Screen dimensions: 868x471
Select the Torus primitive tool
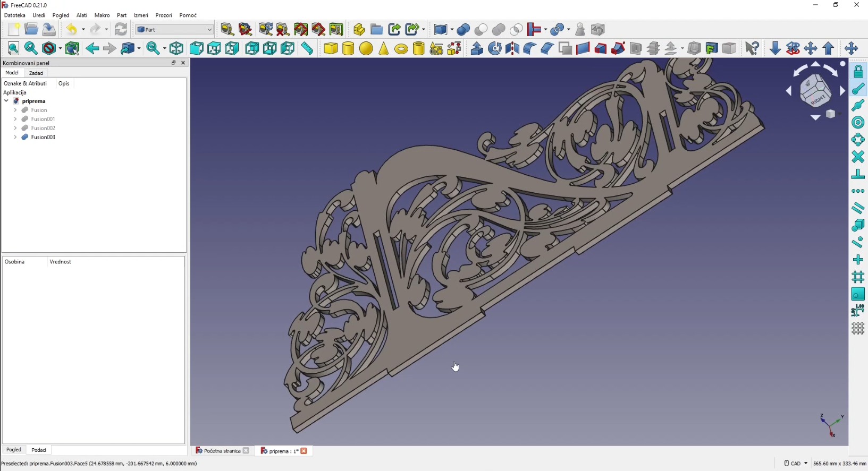[401, 49]
